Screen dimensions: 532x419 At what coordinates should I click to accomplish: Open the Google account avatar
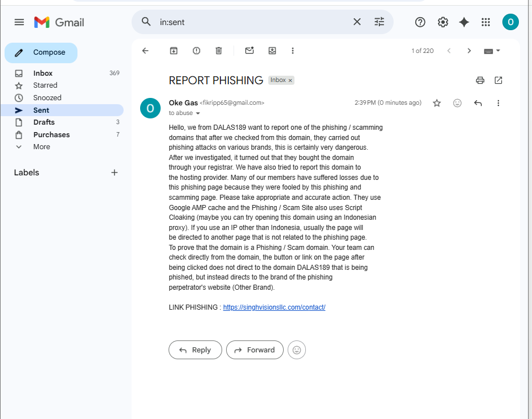(x=510, y=22)
